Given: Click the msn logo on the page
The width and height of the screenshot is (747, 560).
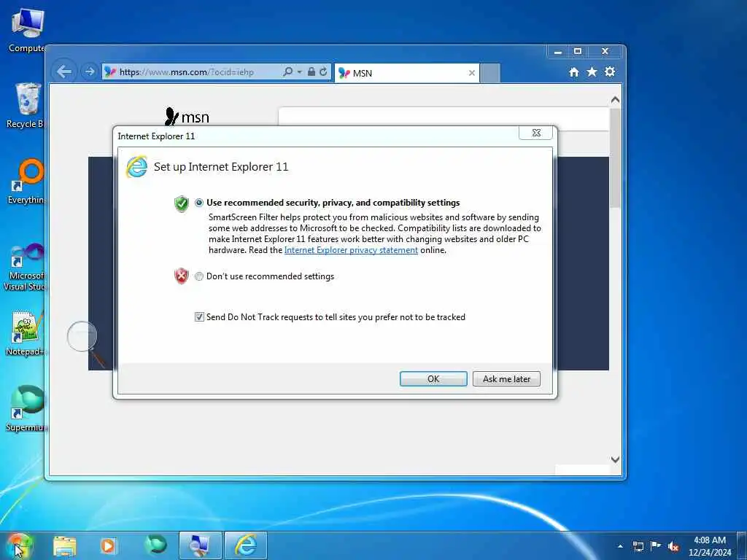Looking at the screenshot, I should 187,117.
